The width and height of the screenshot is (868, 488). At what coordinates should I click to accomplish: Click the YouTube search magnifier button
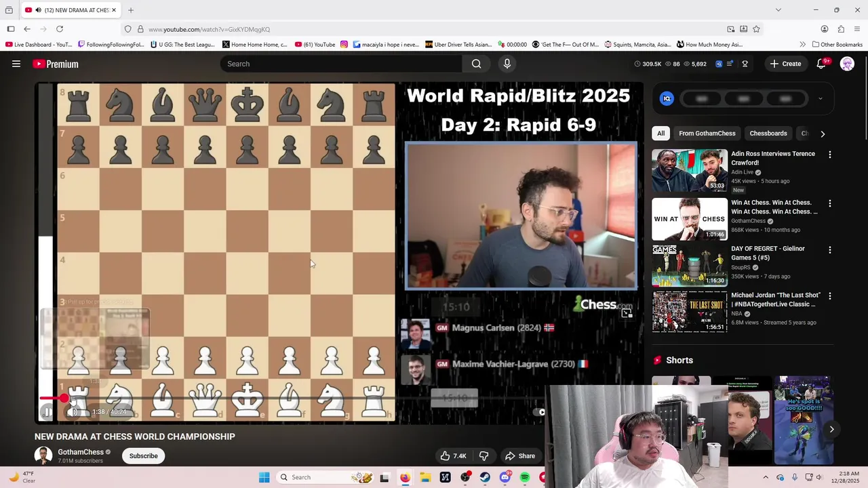476,64
